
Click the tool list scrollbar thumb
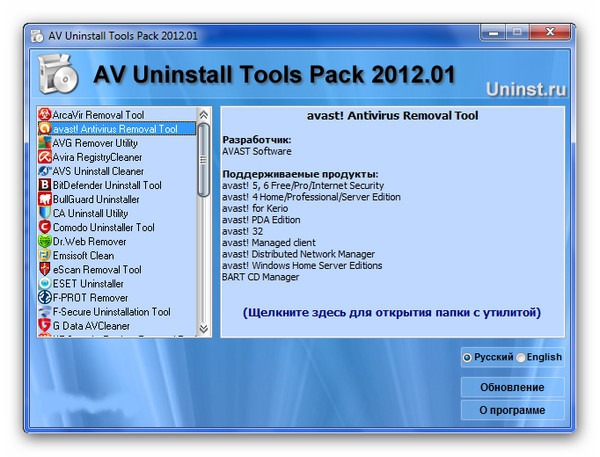pyautogui.click(x=204, y=160)
